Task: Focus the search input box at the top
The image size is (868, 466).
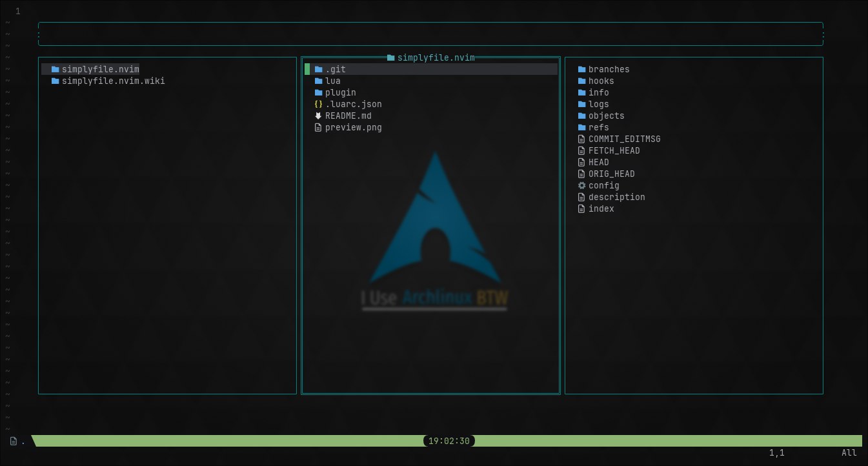Action: [430, 34]
